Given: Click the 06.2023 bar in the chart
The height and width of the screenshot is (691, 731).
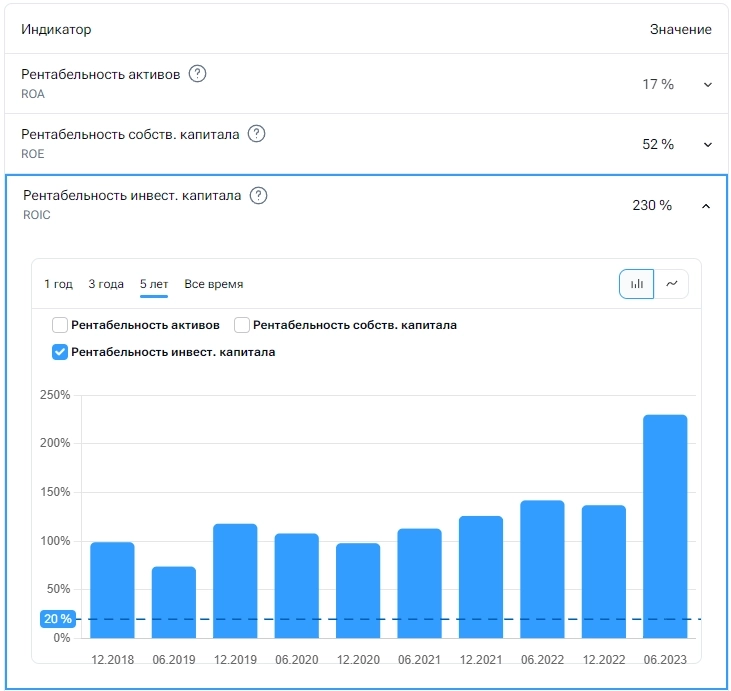Looking at the screenshot, I should [x=665, y=526].
